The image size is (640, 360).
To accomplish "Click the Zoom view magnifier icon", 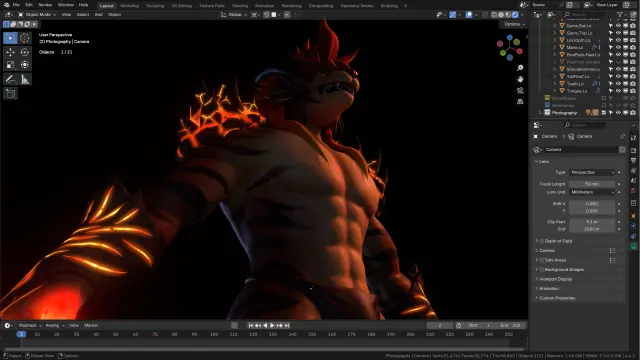I will [520, 68].
